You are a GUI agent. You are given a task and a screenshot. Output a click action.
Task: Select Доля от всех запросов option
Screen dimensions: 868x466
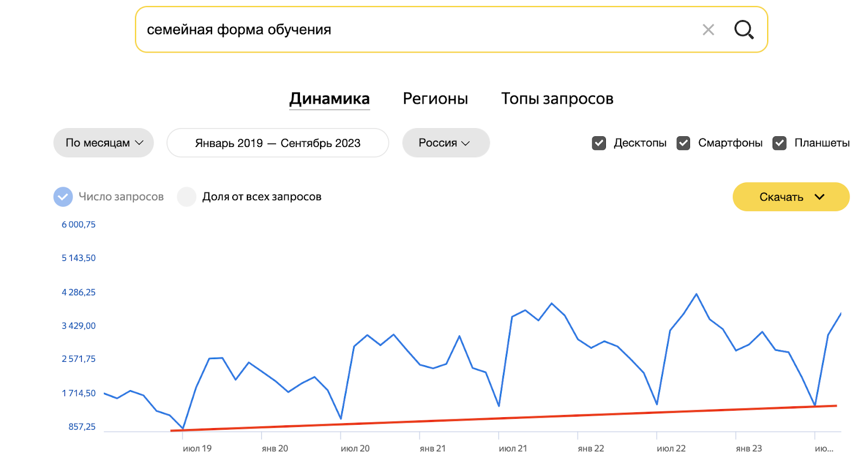[x=187, y=197]
